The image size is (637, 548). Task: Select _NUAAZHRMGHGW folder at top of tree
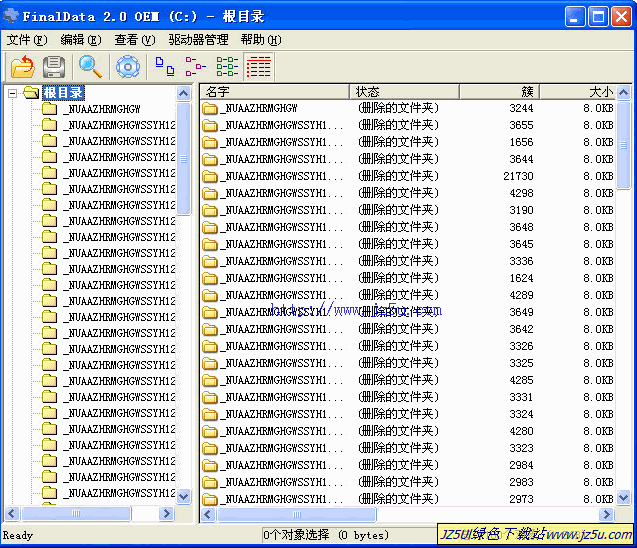point(102,109)
